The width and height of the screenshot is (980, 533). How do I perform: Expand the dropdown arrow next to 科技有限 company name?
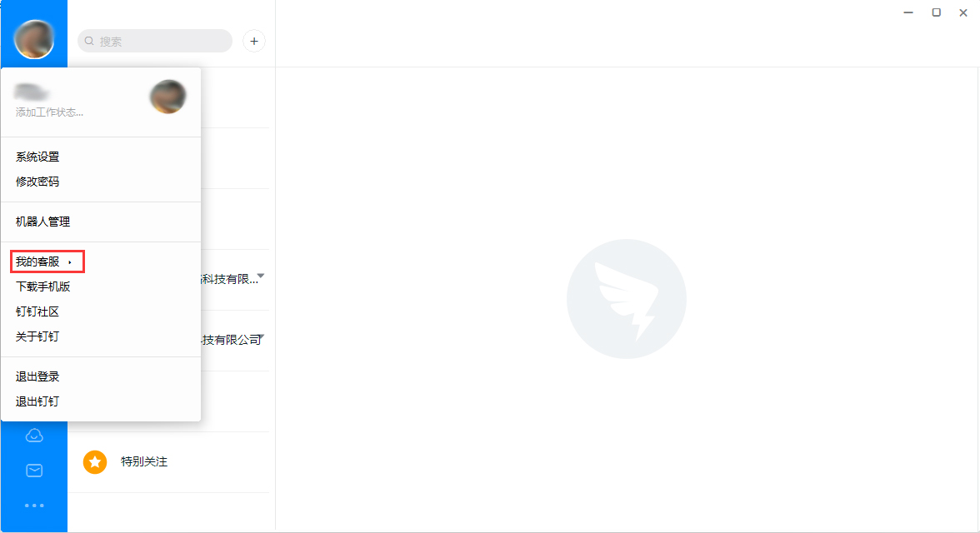pos(259,276)
